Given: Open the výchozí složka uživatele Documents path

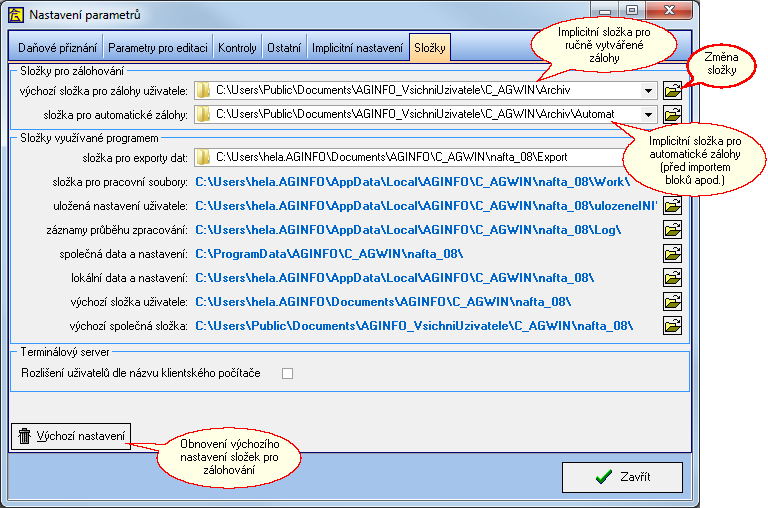Looking at the screenshot, I should [x=383, y=302].
